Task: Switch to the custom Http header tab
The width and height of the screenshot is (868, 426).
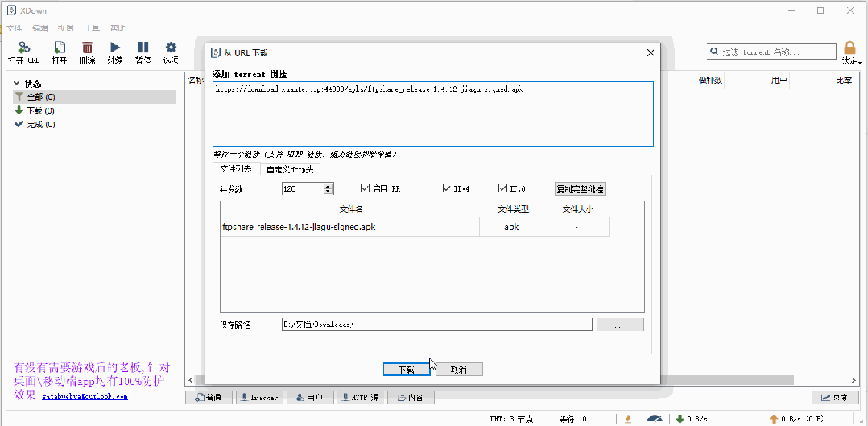Action: [x=290, y=170]
